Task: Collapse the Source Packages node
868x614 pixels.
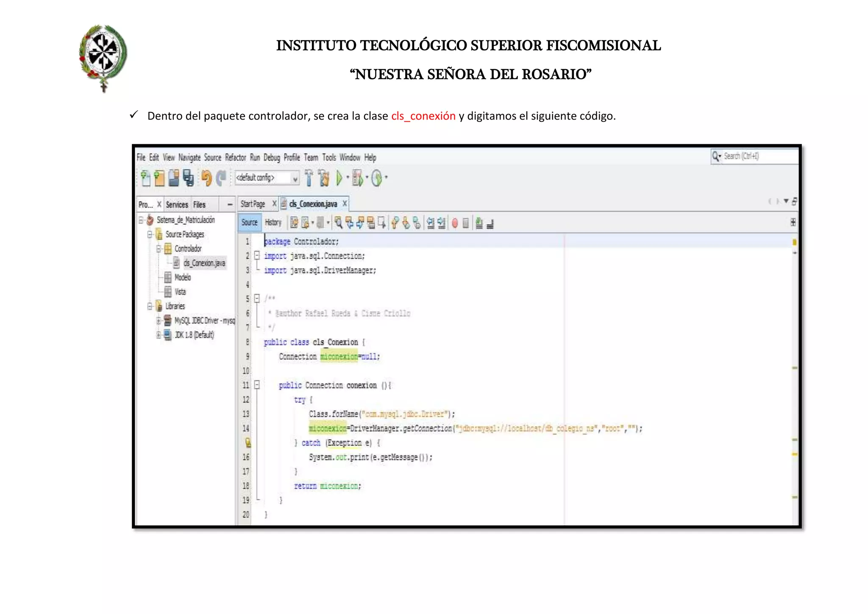Action: coord(150,234)
